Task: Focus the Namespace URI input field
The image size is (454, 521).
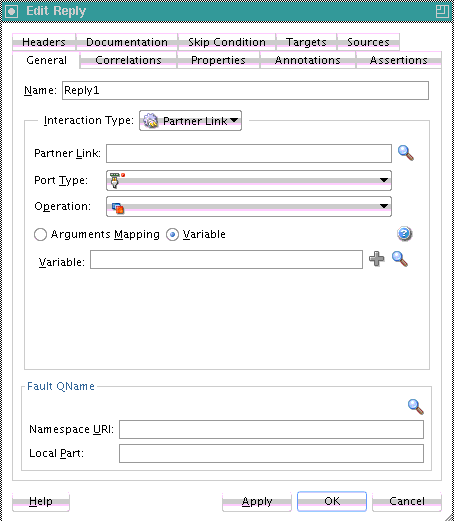Action: pyautogui.click(x=271, y=430)
